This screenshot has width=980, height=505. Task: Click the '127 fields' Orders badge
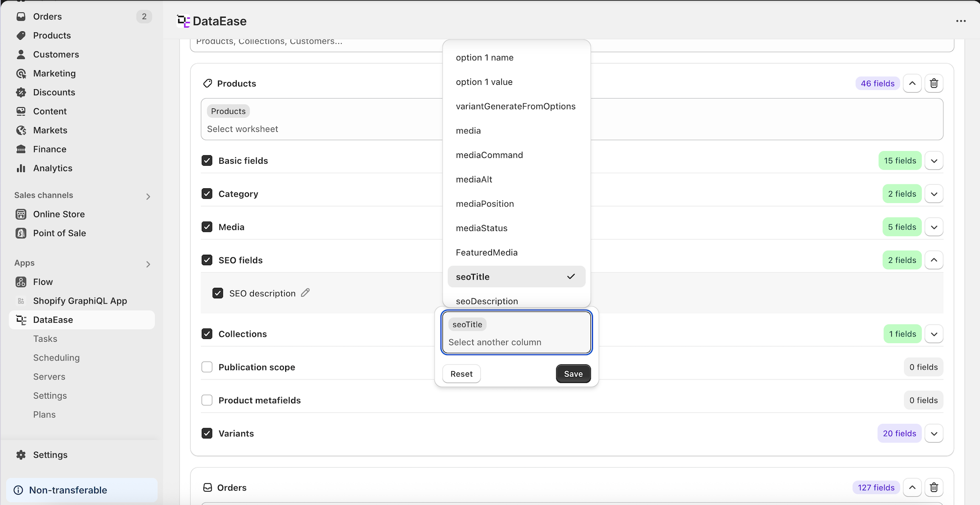(876, 487)
